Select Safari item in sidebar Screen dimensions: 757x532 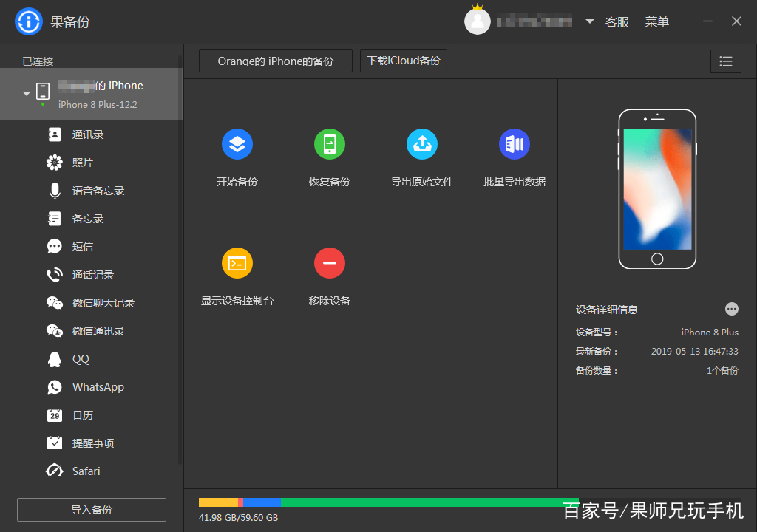[91, 471]
